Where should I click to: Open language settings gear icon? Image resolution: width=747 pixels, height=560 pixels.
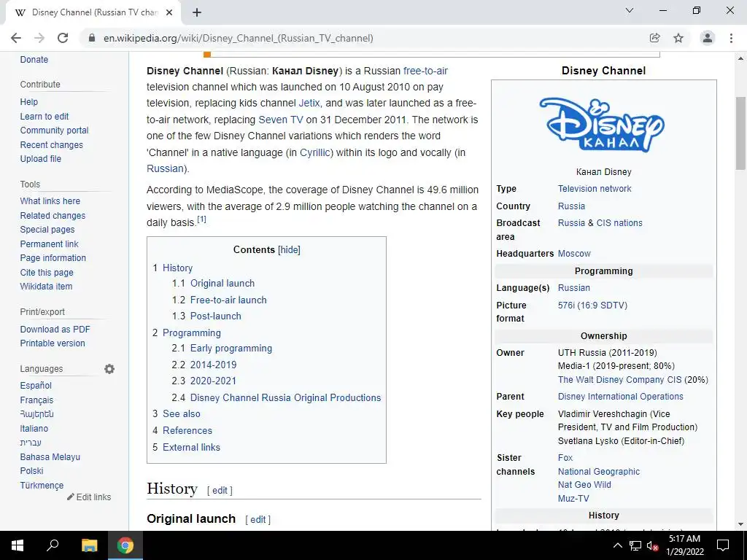pos(109,369)
